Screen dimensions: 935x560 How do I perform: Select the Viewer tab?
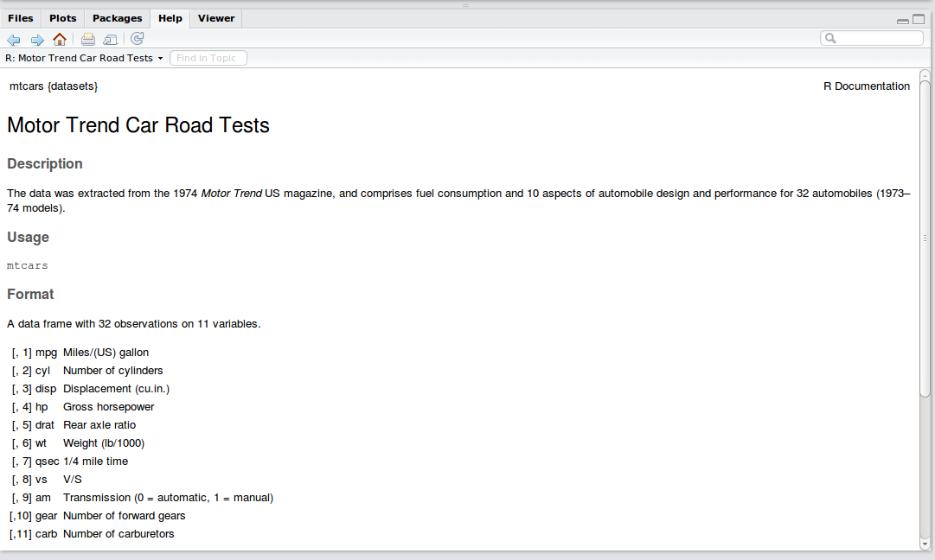point(216,18)
